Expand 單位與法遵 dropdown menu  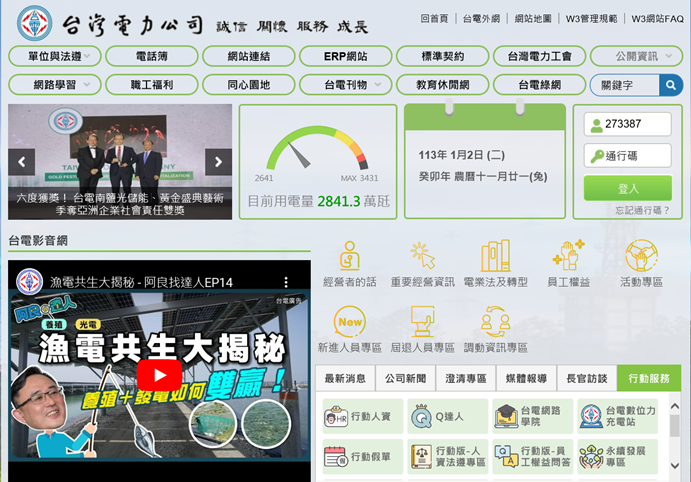[x=55, y=56]
